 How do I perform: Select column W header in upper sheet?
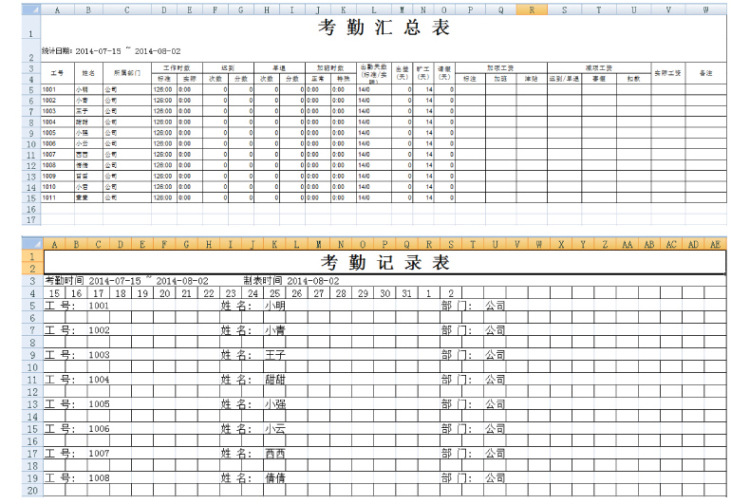tap(705, 10)
